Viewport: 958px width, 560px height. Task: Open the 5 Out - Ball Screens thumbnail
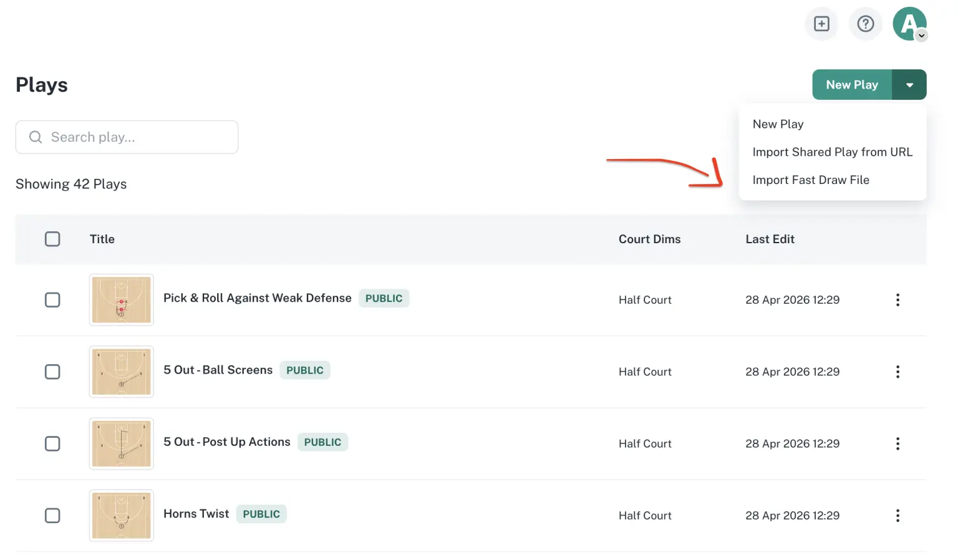coord(122,372)
